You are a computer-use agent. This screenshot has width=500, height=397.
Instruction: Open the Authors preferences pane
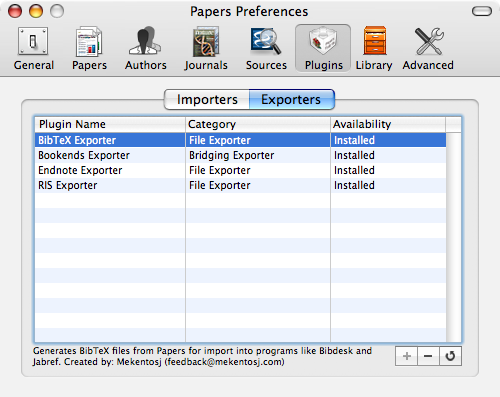146,48
